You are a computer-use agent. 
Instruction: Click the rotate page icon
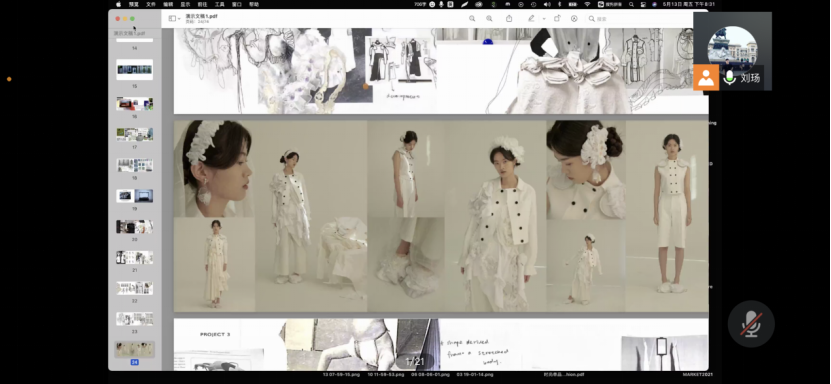coord(557,19)
